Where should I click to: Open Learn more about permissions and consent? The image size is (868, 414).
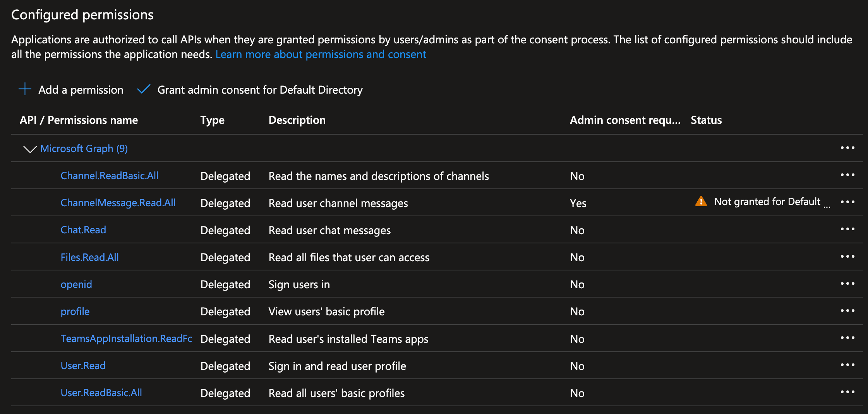[x=321, y=54]
